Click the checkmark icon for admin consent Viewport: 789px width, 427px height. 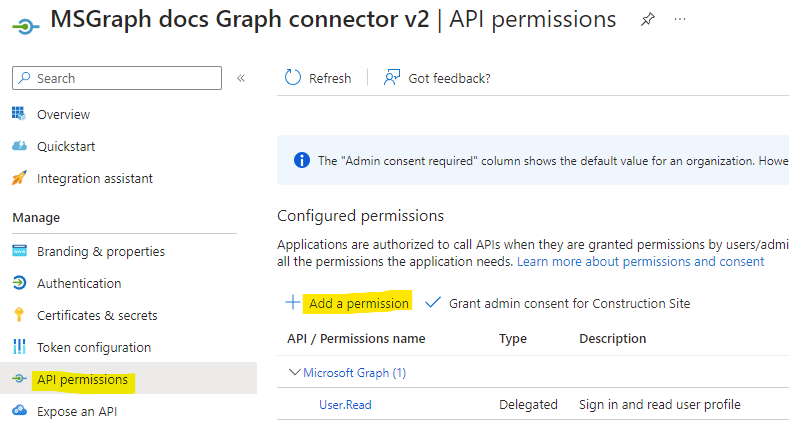pyautogui.click(x=433, y=302)
